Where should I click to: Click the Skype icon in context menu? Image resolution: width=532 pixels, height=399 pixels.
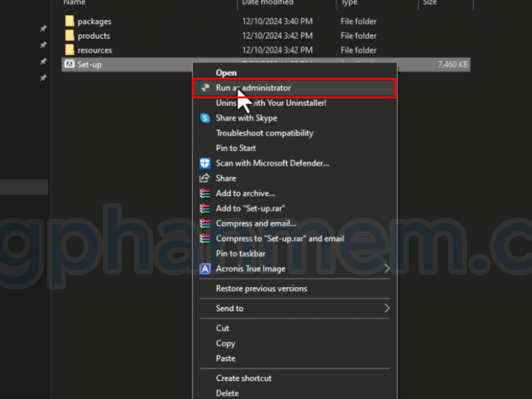tap(205, 118)
